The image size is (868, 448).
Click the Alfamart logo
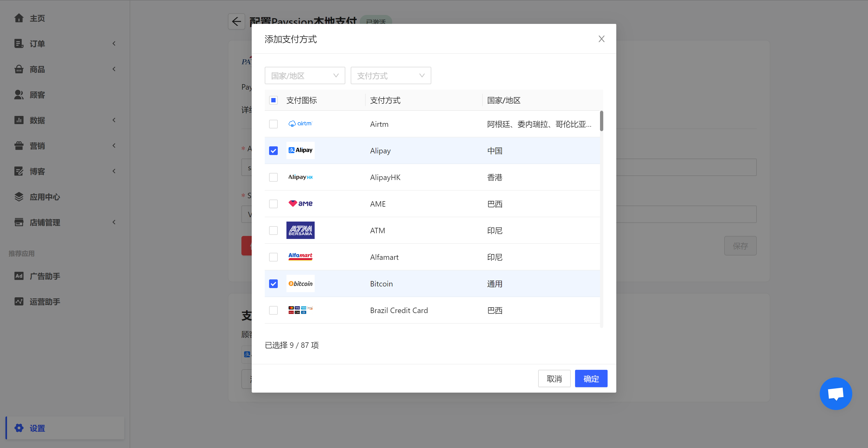click(x=300, y=257)
